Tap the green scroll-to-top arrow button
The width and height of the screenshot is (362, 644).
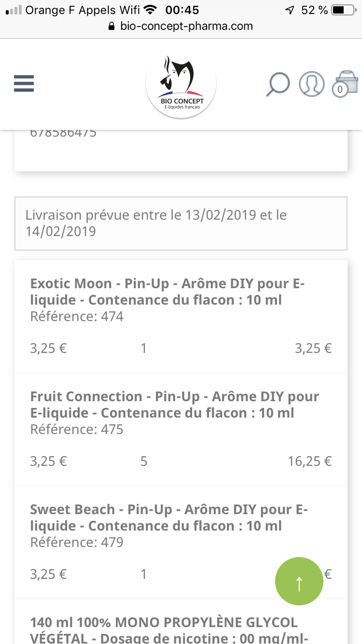point(299,582)
